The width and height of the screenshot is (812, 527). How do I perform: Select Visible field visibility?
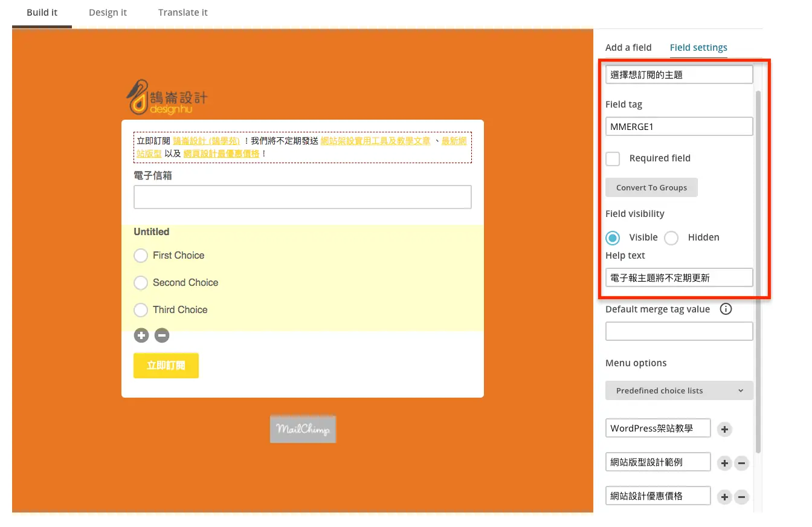click(613, 238)
